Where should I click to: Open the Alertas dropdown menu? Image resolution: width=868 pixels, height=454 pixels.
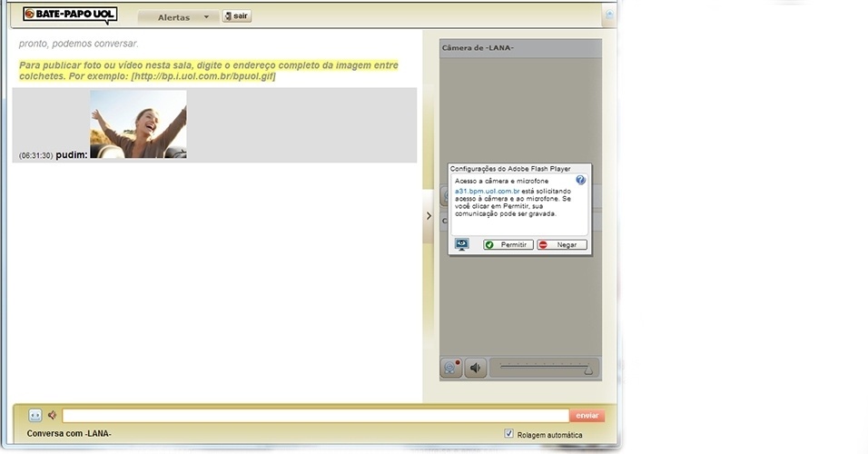[178, 17]
